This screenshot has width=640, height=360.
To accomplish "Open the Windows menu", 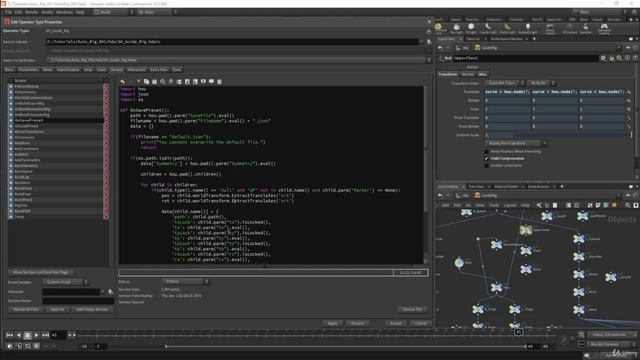I will click(x=64, y=12).
